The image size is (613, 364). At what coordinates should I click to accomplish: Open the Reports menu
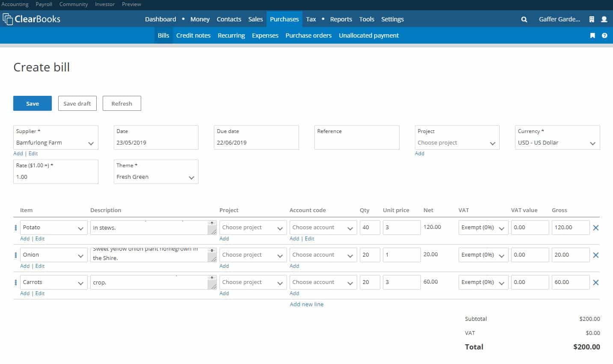click(x=341, y=19)
